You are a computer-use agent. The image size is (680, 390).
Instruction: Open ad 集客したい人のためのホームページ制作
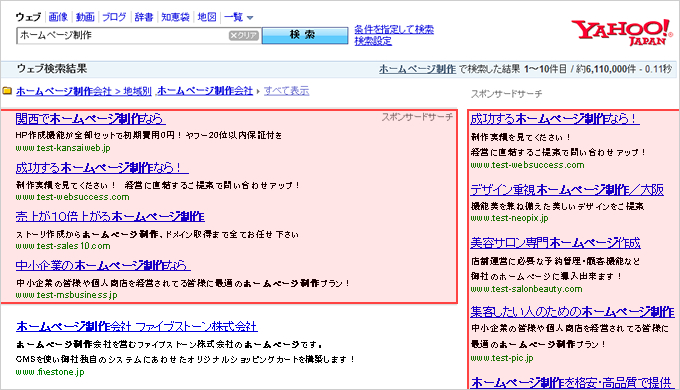(x=572, y=311)
